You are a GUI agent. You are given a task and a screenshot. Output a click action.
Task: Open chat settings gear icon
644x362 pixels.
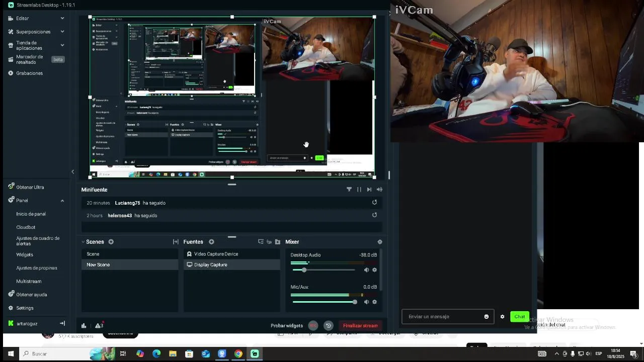(502, 317)
